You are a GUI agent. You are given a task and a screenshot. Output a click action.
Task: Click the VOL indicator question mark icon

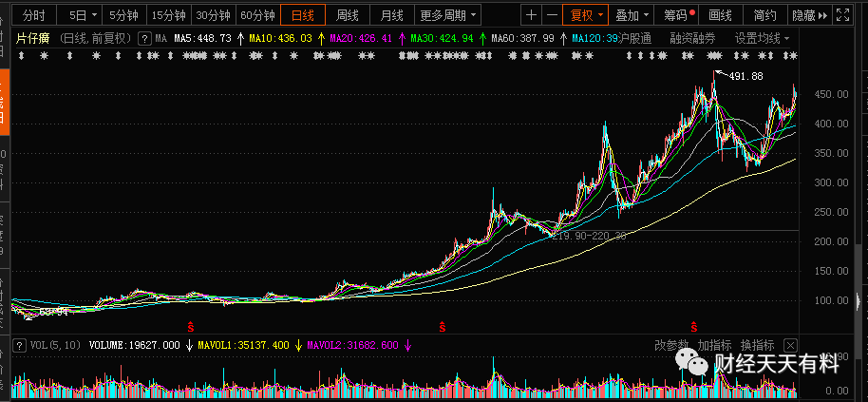[19, 346]
